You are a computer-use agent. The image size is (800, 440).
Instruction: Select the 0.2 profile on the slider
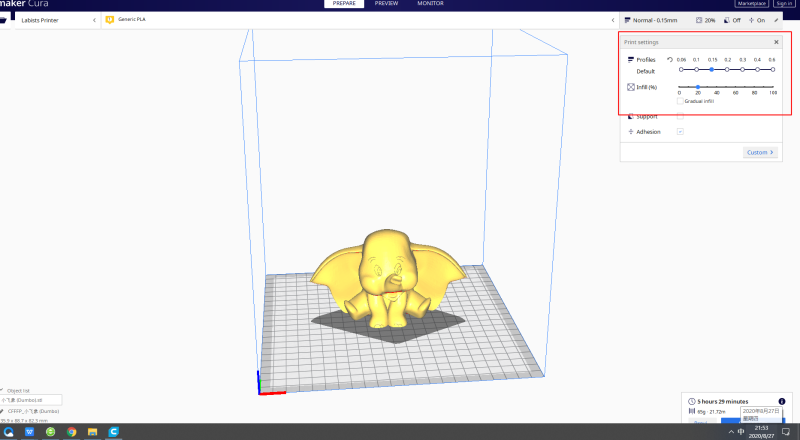click(727, 69)
